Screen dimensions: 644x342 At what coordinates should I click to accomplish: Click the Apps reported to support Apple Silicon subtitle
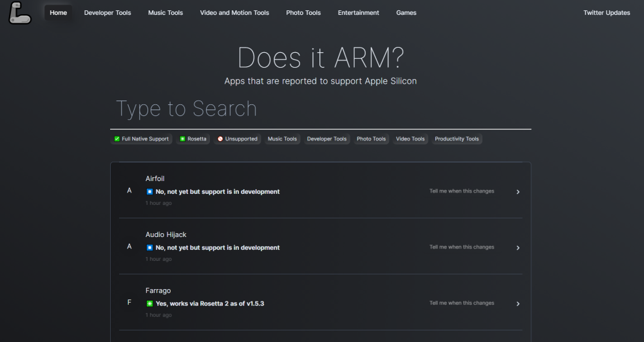pos(320,81)
